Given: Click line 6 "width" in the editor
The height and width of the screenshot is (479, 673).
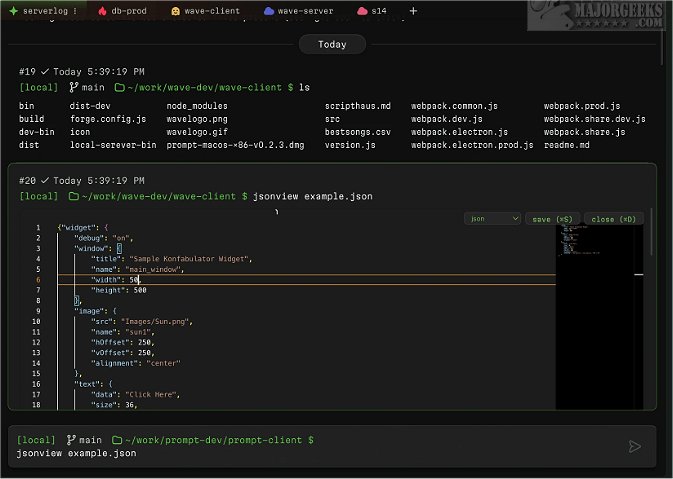Looking at the screenshot, I should click(x=104, y=280).
